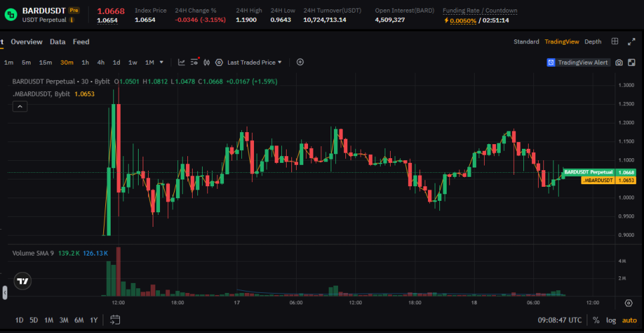
Task: Expand the chart panel with diagonal arrows
Action: [632, 41]
